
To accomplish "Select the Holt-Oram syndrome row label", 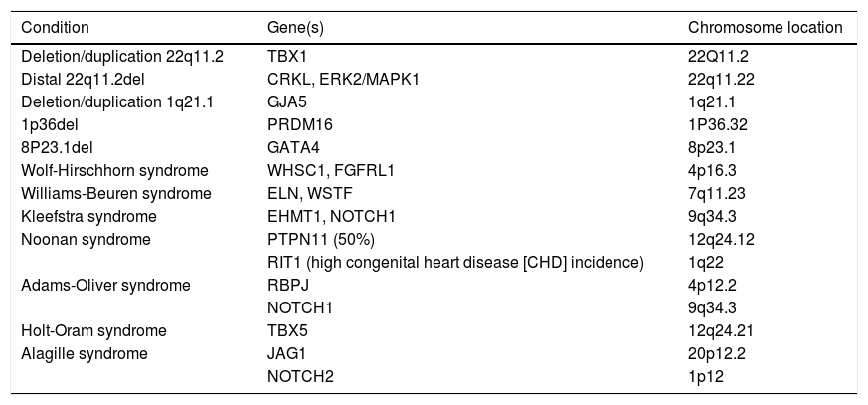I will coord(94,330).
